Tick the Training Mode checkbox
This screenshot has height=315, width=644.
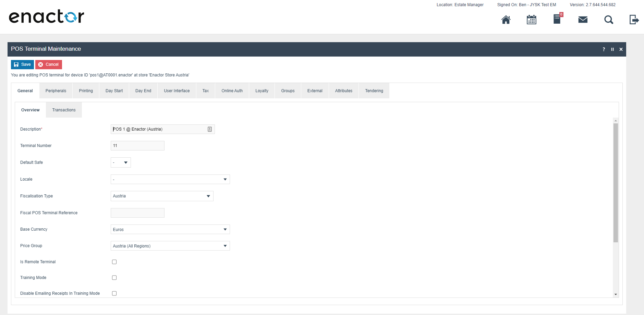(x=114, y=278)
